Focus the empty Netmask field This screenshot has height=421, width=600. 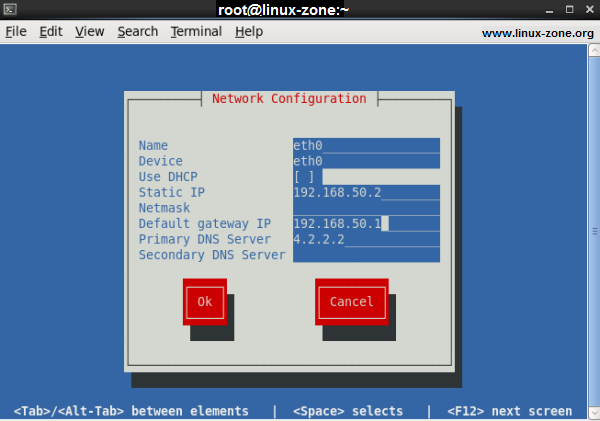coord(366,208)
